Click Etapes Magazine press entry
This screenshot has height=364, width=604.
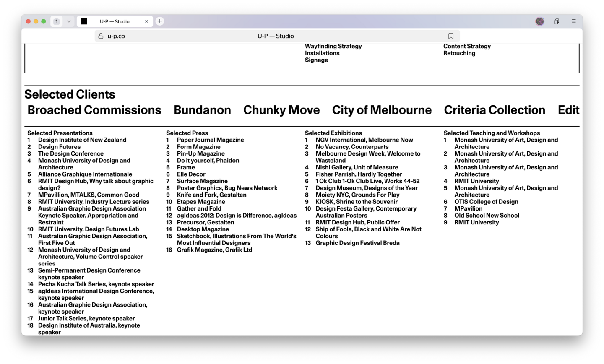coord(201,202)
